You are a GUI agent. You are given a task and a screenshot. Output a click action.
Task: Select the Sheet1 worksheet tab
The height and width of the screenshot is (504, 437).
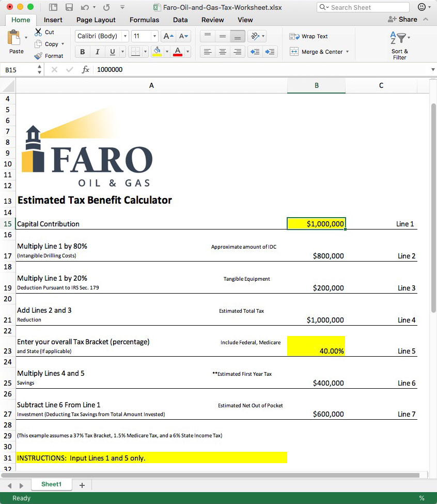click(x=51, y=484)
